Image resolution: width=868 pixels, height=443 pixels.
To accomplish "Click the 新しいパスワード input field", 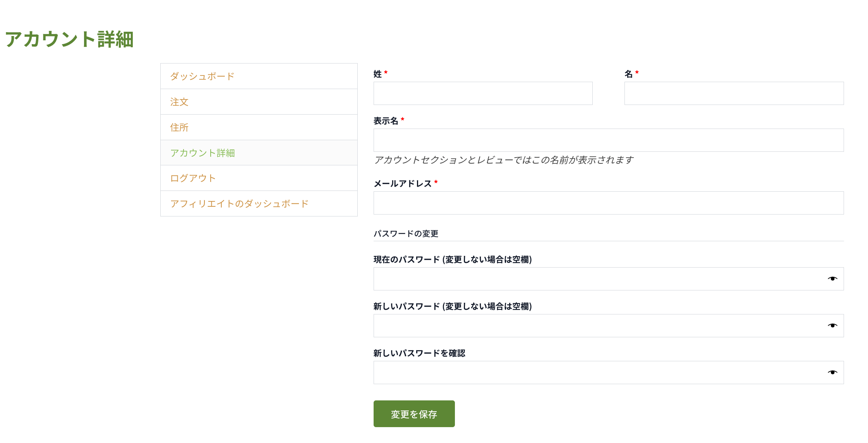I will pyautogui.click(x=596, y=326).
